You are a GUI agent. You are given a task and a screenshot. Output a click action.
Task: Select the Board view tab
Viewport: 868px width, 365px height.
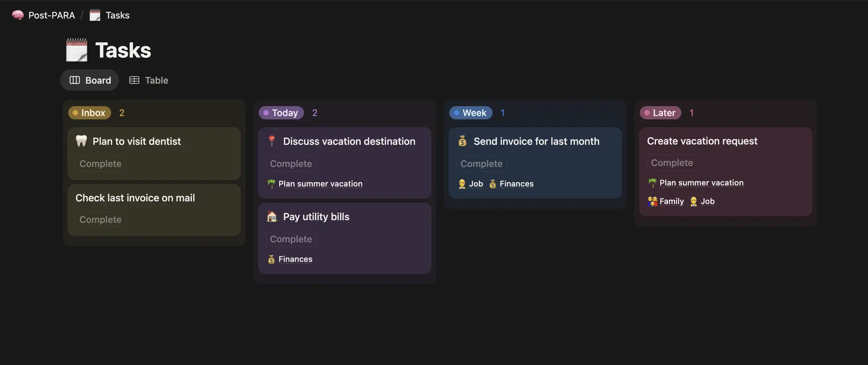90,80
